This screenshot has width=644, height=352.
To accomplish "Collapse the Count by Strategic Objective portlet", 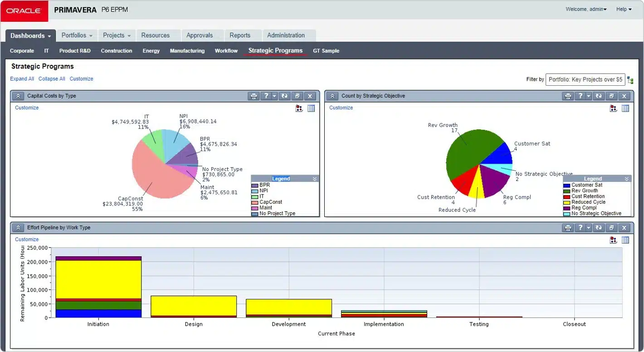I will point(332,96).
